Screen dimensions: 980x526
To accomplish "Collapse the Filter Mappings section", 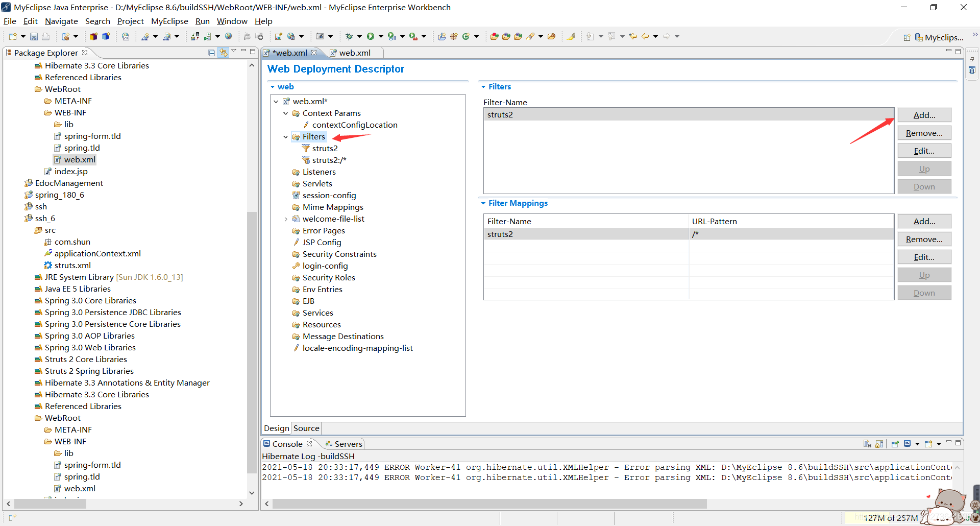I will [x=483, y=203].
